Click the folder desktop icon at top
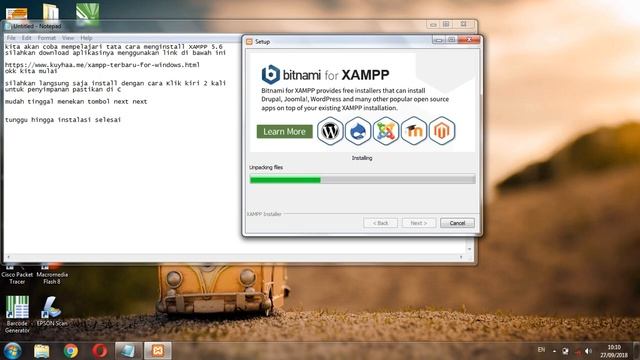Image resolution: width=640 pixels, height=360 pixels. pos(51,11)
